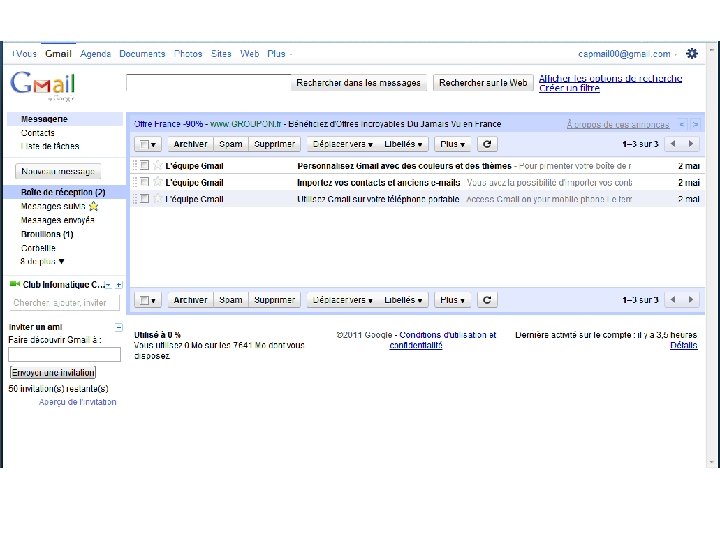Tick checkbox for 'Importez vos contacts' message
Image resolution: width=720 pixels, height=540 pixels.
pos(144,181)
